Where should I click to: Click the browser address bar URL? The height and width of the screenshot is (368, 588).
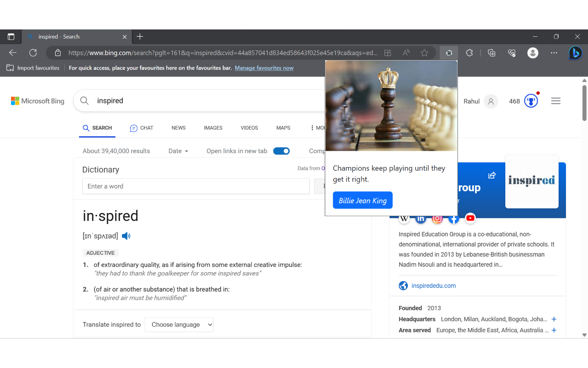point(223,53)
